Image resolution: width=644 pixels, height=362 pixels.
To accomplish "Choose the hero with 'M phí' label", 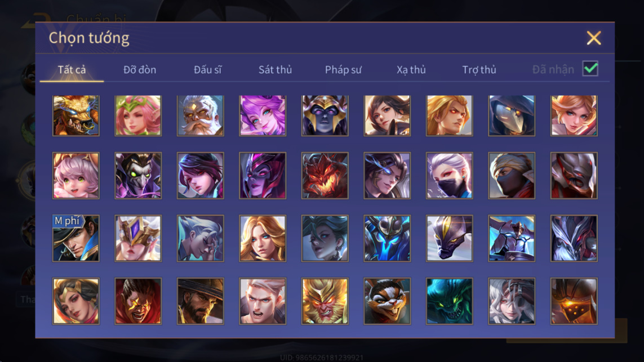I will pos(76,238).
